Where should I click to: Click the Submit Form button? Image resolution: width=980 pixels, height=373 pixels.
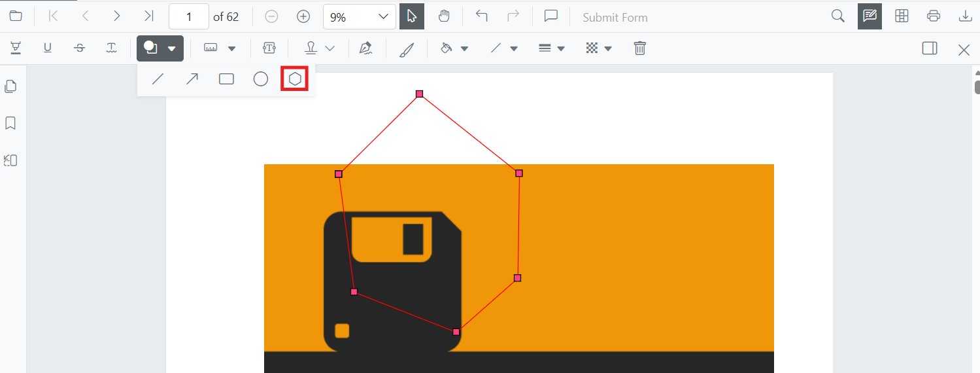pyautogui.click(x=615, y=18)
